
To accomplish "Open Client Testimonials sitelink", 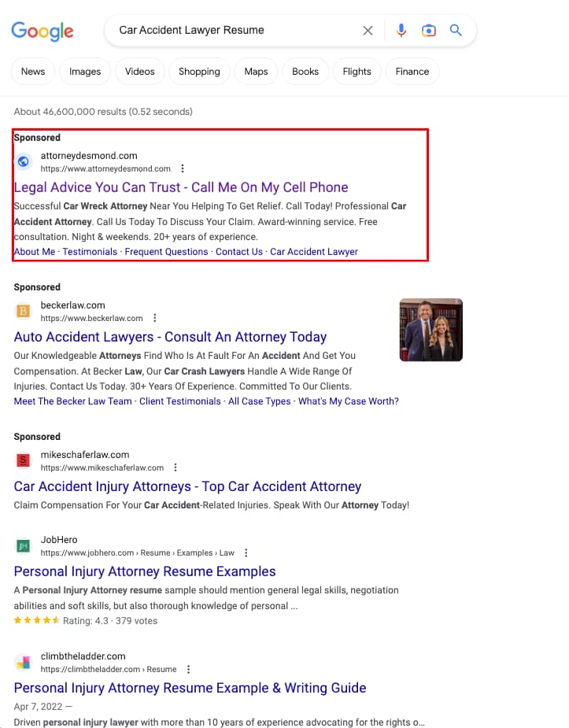I will [x=180, y=401].
